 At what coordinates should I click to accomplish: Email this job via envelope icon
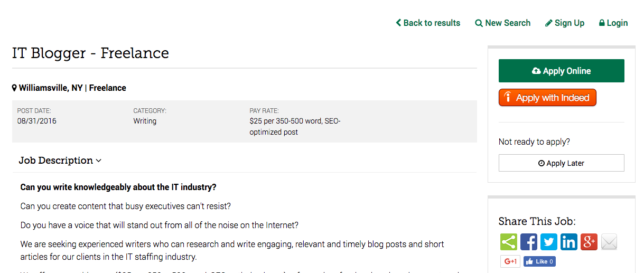click(609, 242)
